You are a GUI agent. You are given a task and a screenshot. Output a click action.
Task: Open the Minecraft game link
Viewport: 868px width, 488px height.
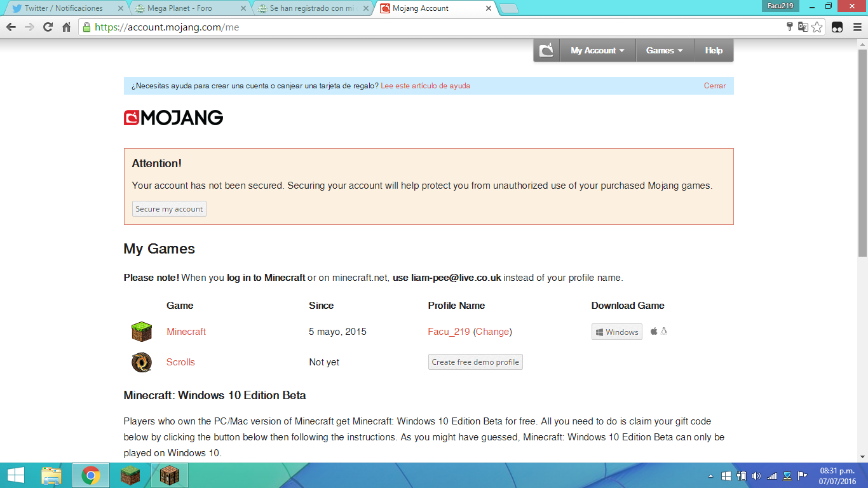coord(186,332)
